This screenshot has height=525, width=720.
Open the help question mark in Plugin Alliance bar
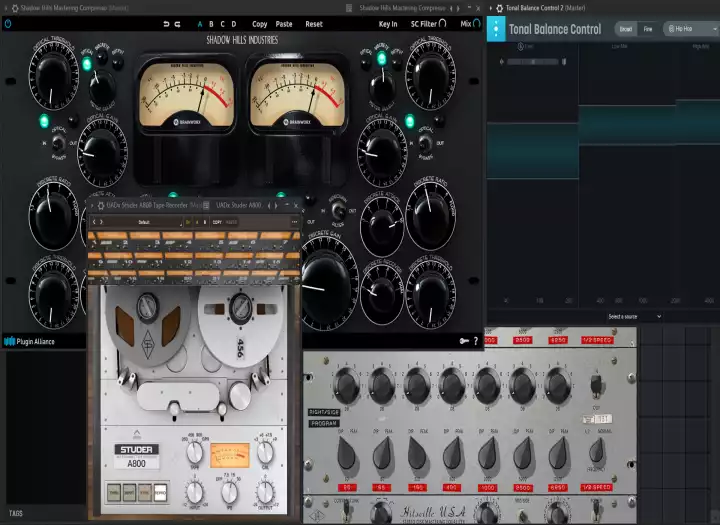(476, 341)
